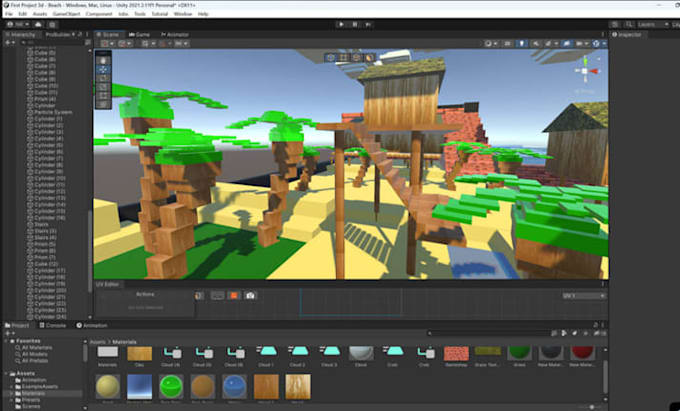Click the Step frame button

(368, 24)
